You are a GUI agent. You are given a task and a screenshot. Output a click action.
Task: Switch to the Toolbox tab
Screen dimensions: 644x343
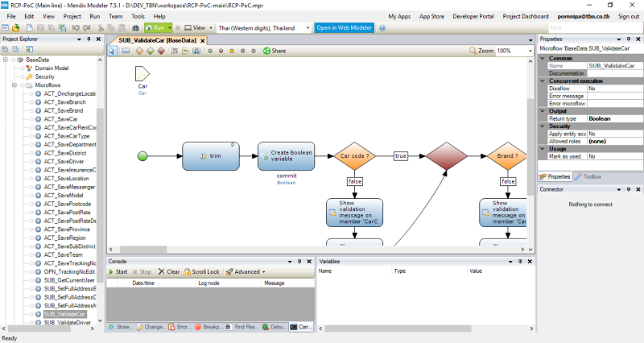pyautogui.click(x=588, y=176)
